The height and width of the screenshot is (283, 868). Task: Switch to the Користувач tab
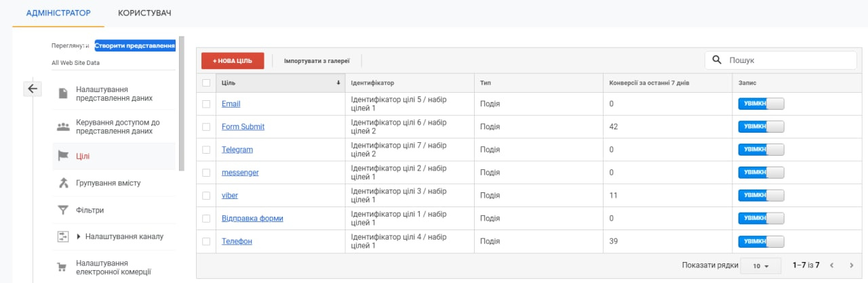[144, 13]
